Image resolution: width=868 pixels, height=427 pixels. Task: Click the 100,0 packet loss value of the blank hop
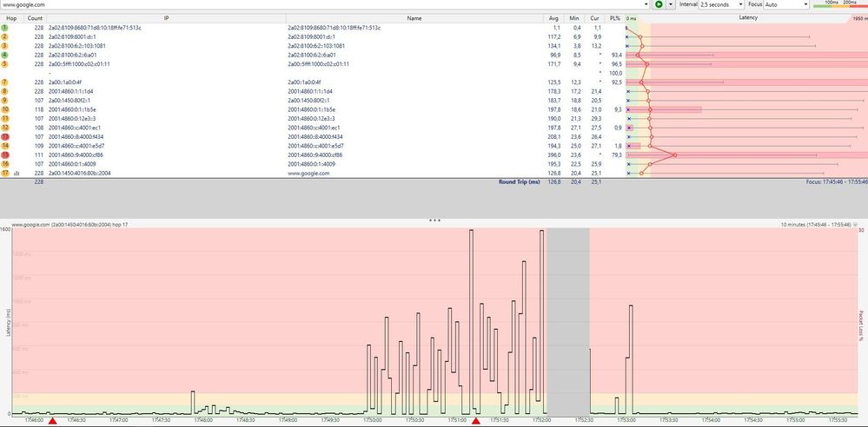click(x=616, y=73)
